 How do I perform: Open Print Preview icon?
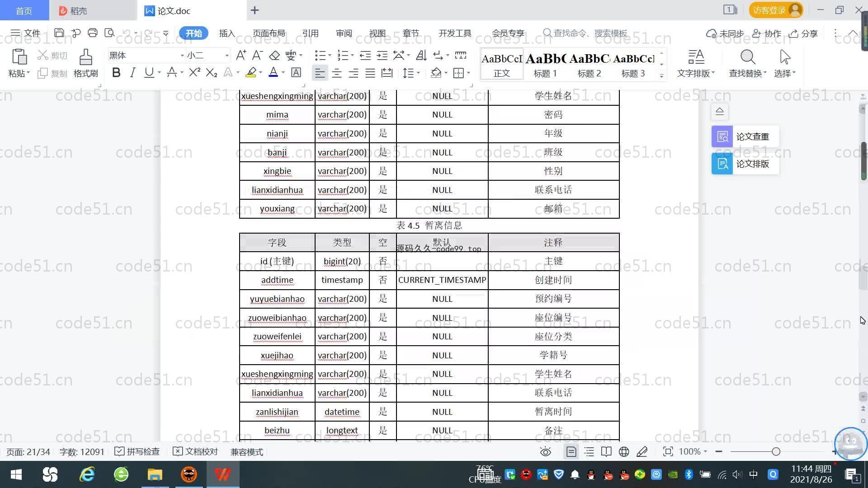point(109,33)
